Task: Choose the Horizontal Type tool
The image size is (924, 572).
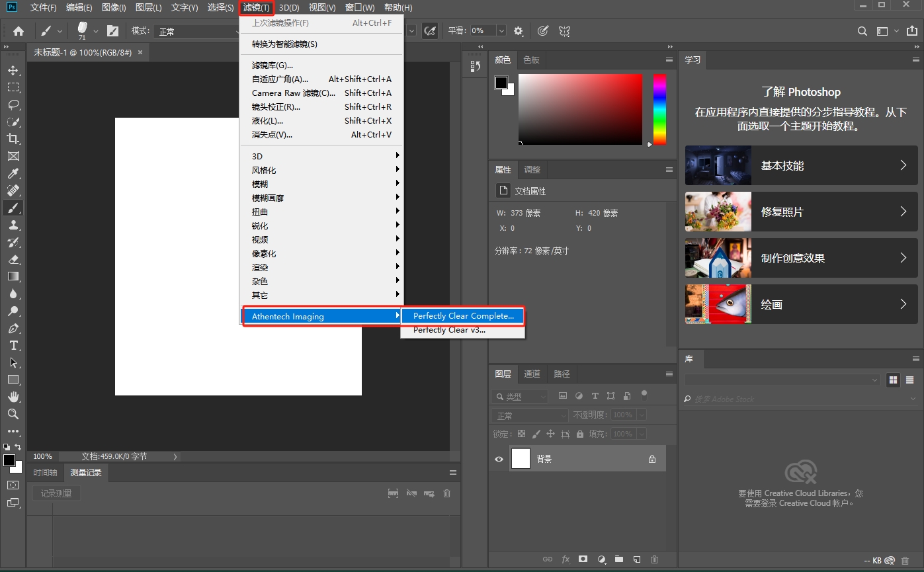Action: [x=13, y=345]
